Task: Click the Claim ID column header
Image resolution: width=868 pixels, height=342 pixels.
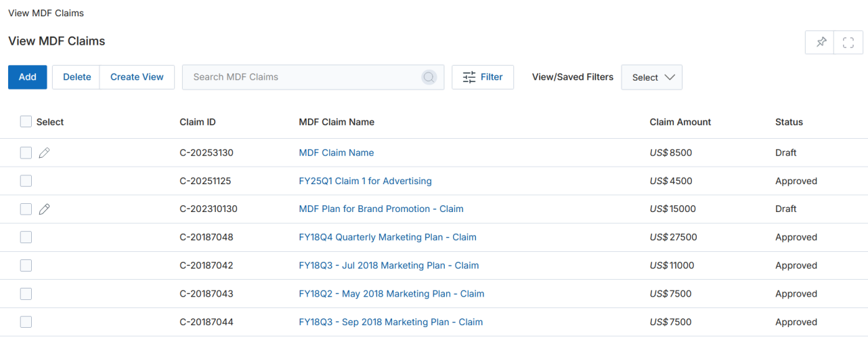Action: [x=198, y=122]
